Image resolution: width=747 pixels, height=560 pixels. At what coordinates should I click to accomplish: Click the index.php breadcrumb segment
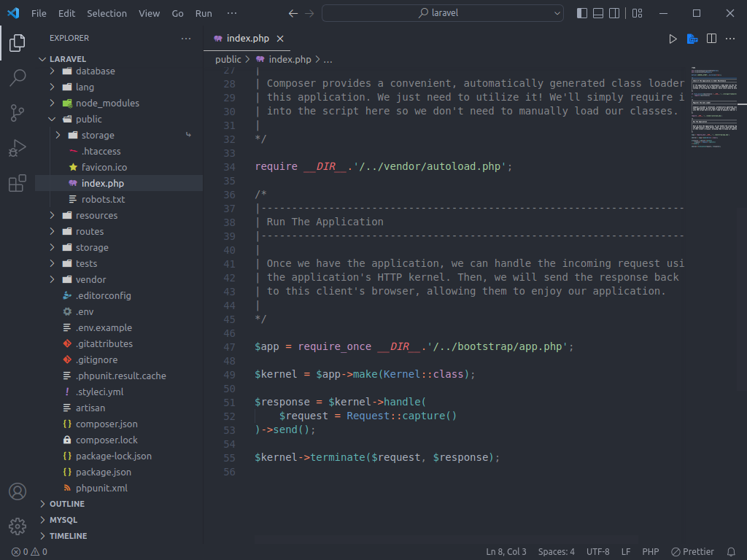click(x=284, y=60)
